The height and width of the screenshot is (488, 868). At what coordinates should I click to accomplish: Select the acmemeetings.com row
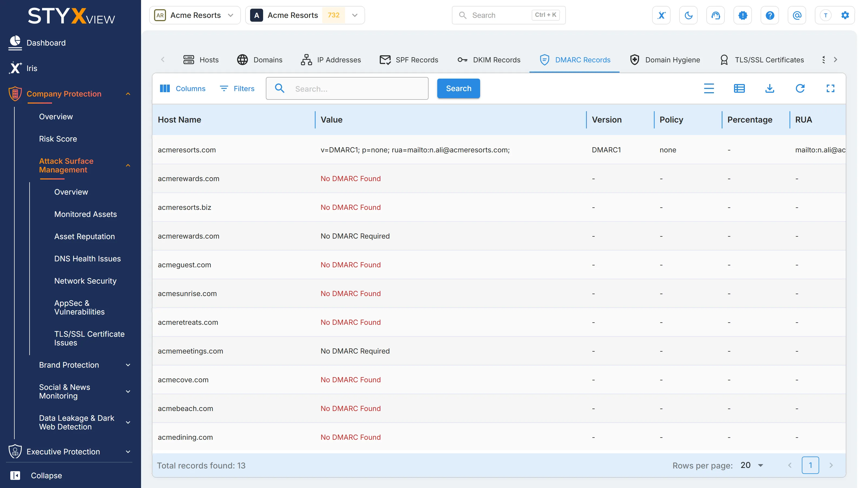pos(499,351)
